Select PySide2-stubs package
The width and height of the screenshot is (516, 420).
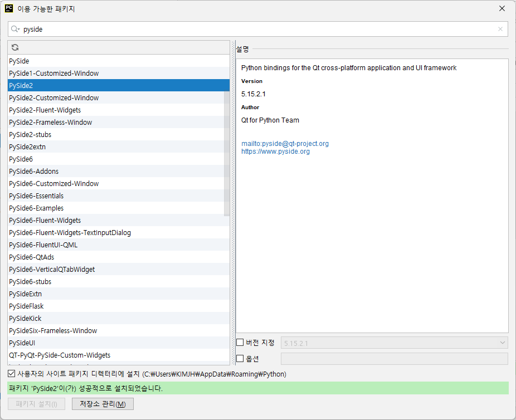(119, 134)
